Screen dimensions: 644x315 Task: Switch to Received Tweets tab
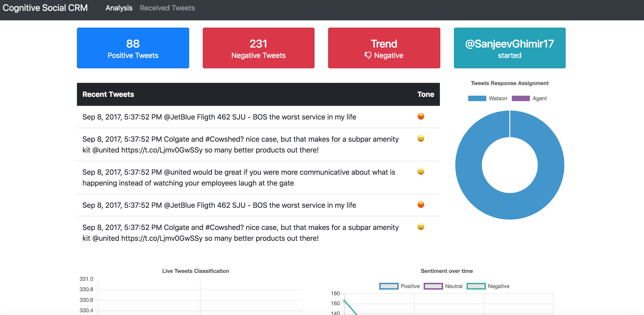pos(167,8)
